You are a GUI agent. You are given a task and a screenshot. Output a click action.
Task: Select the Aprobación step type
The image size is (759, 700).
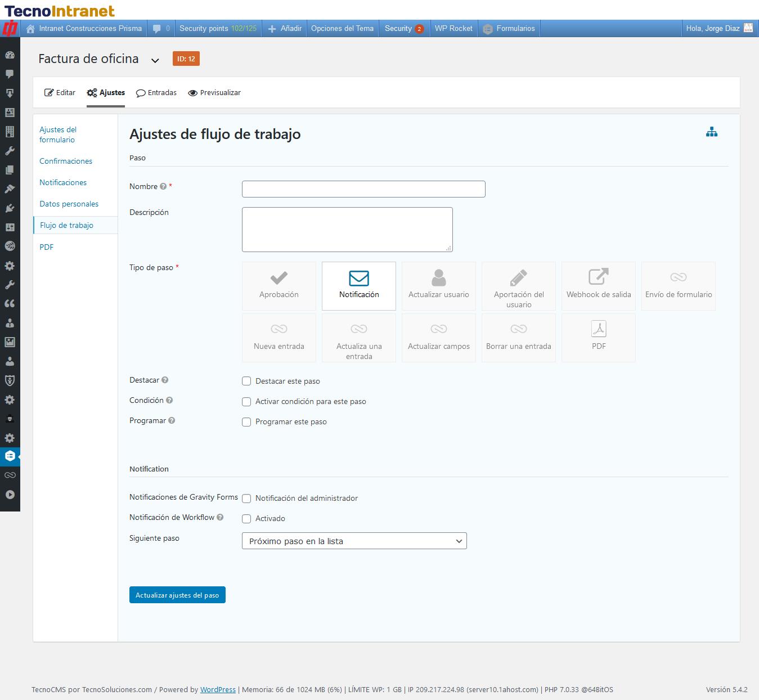click(x=279, y=285)
